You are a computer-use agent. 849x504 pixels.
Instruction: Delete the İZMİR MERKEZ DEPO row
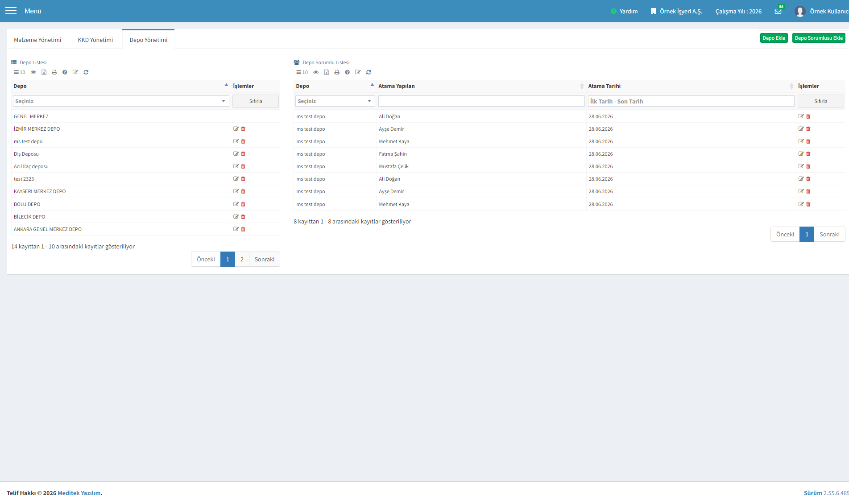tap(243, 129)
